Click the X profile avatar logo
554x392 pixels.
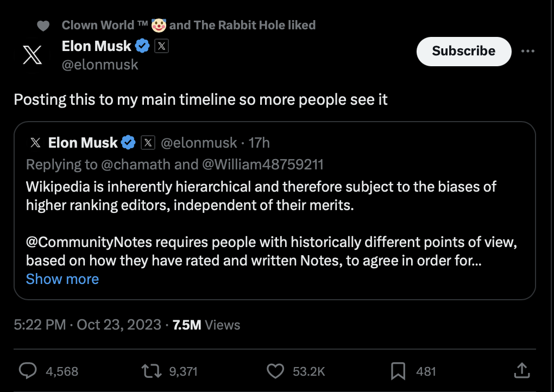[33, 55]
